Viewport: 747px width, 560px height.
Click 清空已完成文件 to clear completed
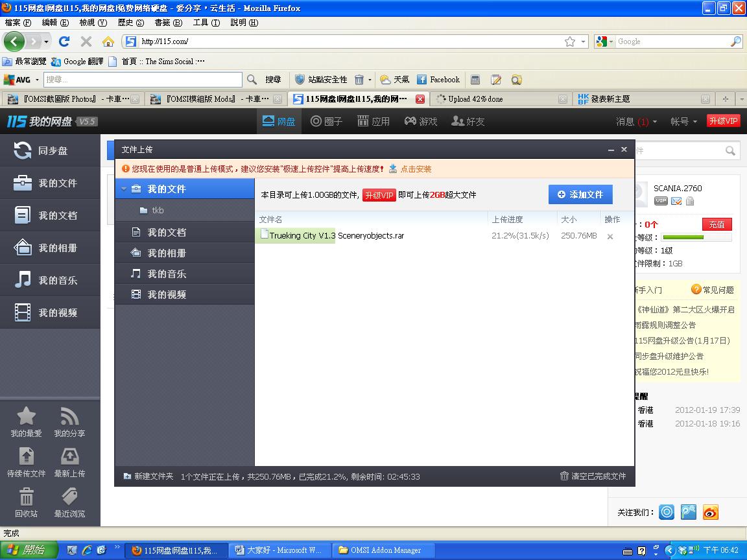593,476
